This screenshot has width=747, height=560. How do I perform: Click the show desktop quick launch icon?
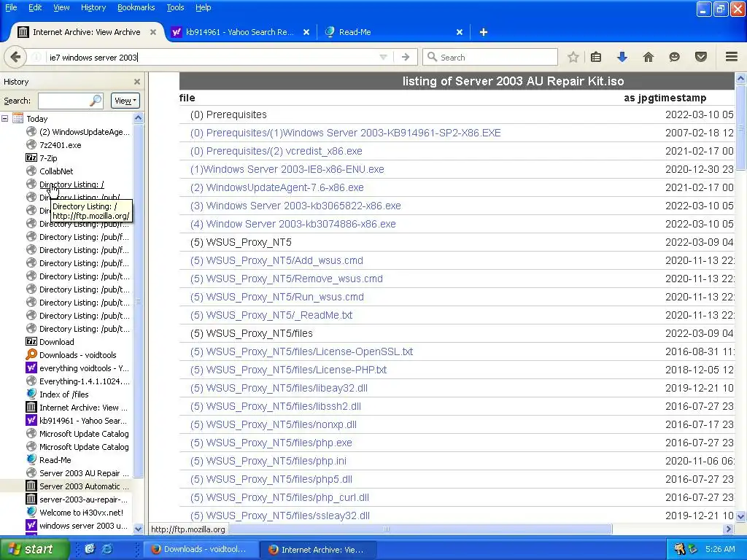pos(90,549)
